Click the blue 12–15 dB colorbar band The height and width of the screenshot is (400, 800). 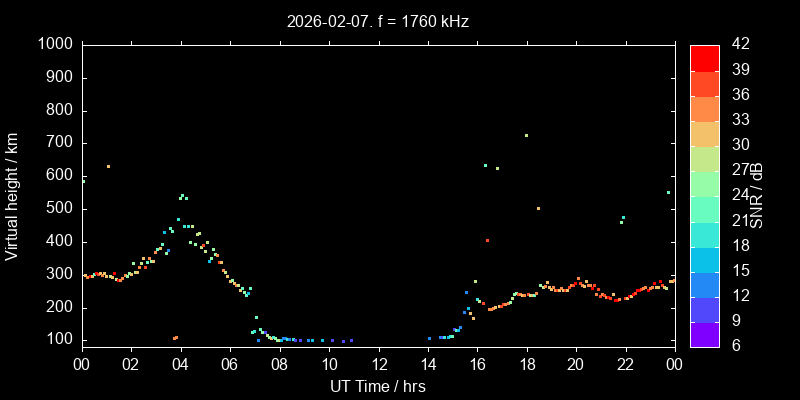704,284
